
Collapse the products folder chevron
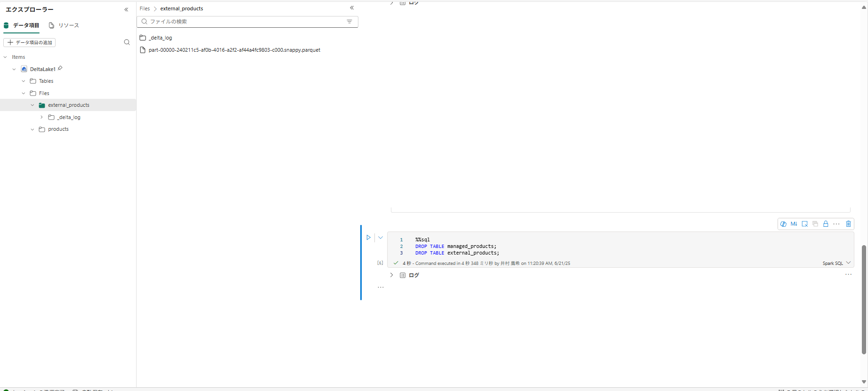pos(32,129)
